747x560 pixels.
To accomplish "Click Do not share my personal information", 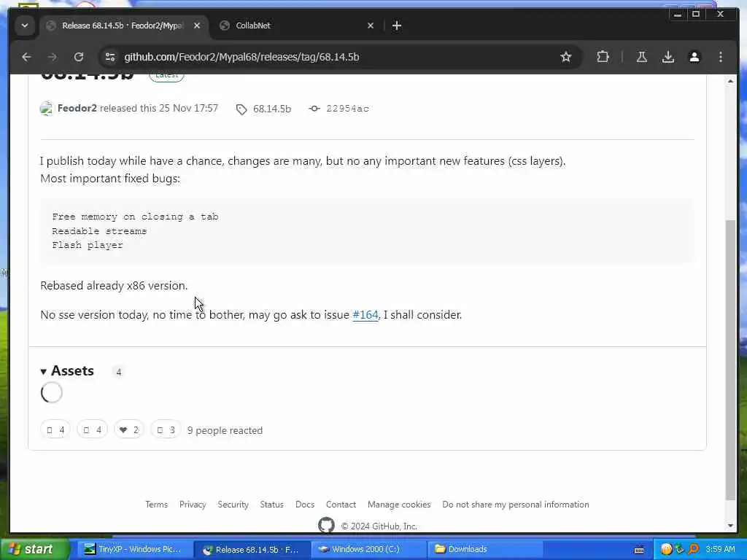I will tap(516, 505).
